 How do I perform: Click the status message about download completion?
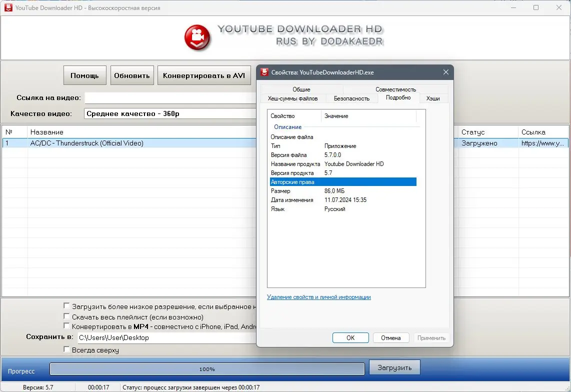tap(191, 387)
